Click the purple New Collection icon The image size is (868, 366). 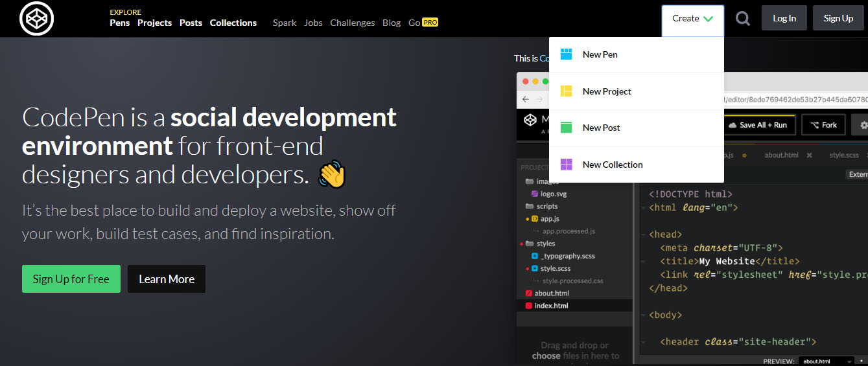pyautogui.click(x=566, y=165)
